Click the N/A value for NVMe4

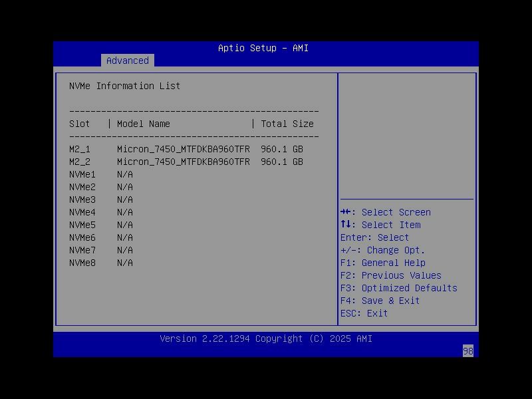tap(125, 212)
